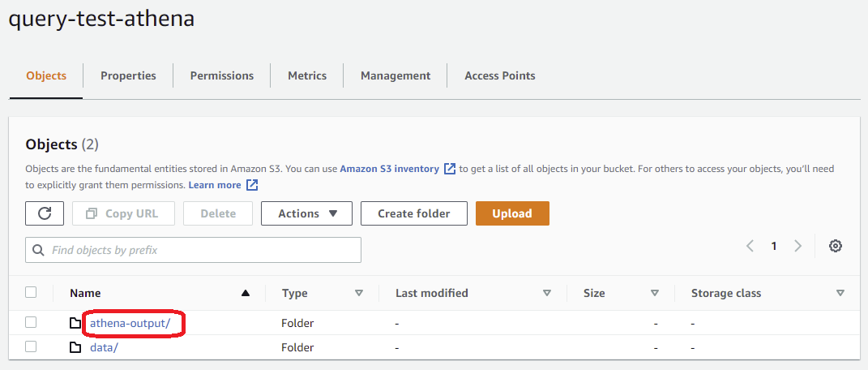Click the data folder icon

tap(75, 347)
